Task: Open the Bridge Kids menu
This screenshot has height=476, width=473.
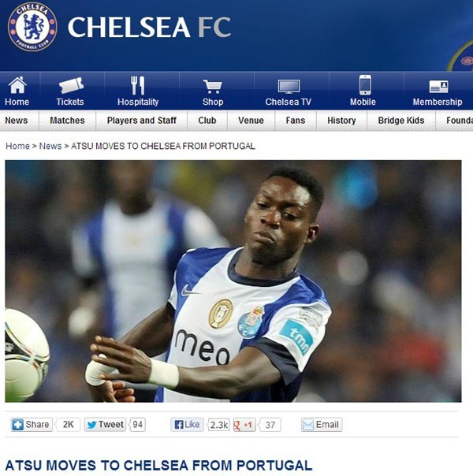Action: coord(401,121)
